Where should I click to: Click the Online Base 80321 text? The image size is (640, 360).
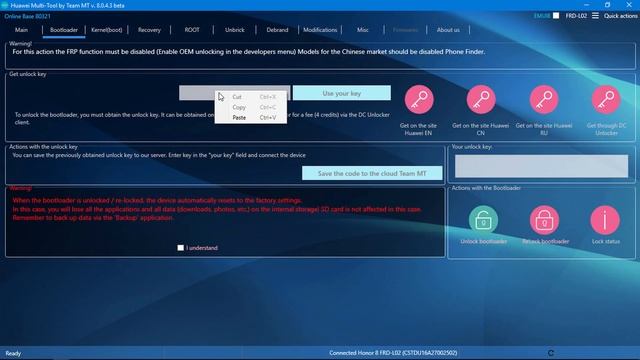pos(27,16)
